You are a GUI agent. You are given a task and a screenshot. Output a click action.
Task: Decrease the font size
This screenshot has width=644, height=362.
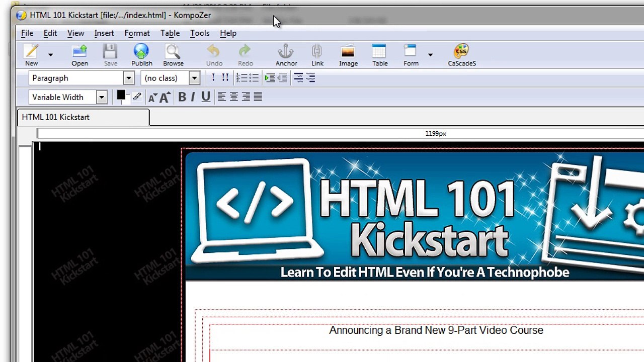pos(153,98)
